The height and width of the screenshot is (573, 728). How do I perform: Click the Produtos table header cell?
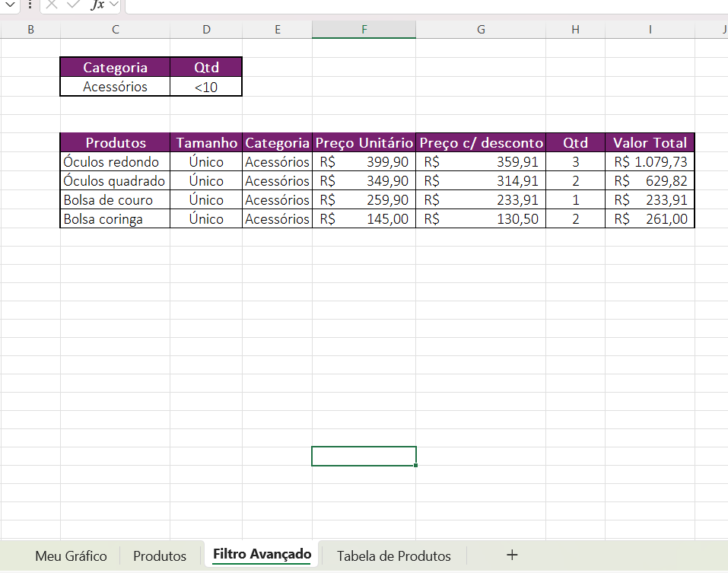(115, 142)
